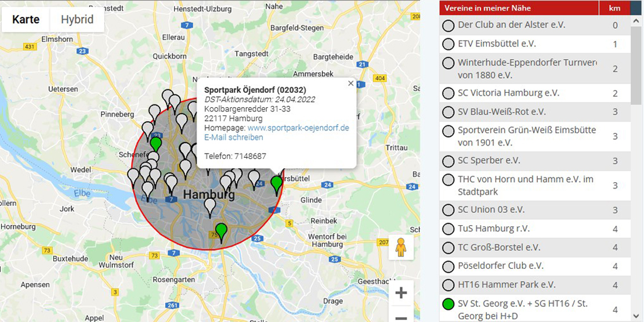Select circle icon beside HT16 Hammer Park e.V.
The width and height of the screenshot is (644, 322).
pos(448,285)
